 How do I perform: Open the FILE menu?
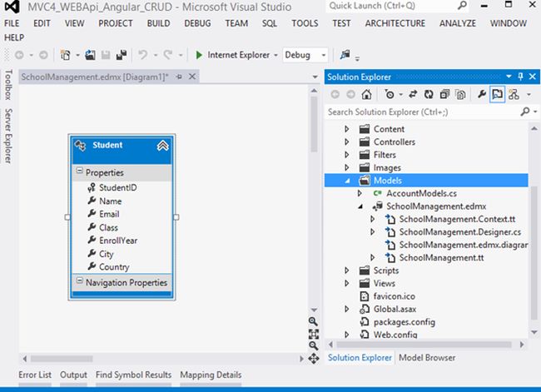12,23
